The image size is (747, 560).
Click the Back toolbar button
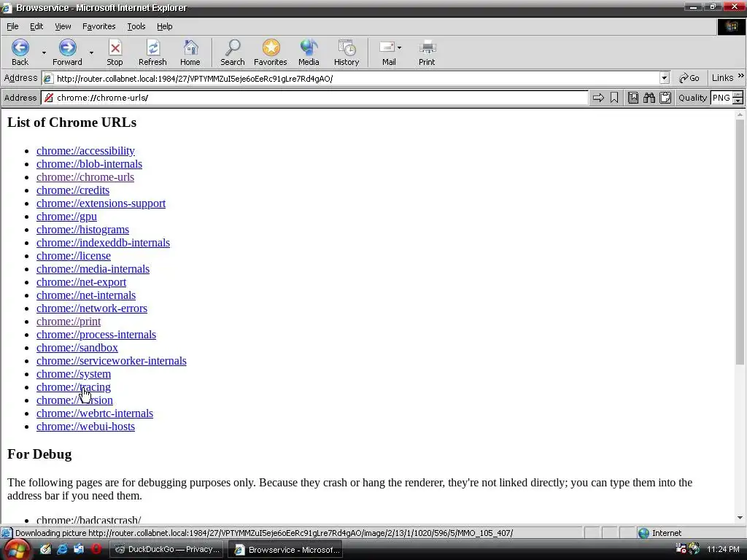coord(20,52)
